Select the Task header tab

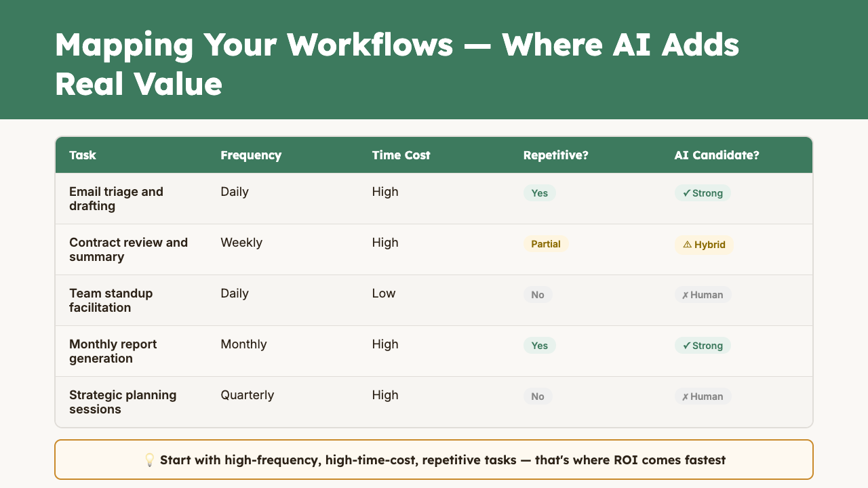click(83, 155)
